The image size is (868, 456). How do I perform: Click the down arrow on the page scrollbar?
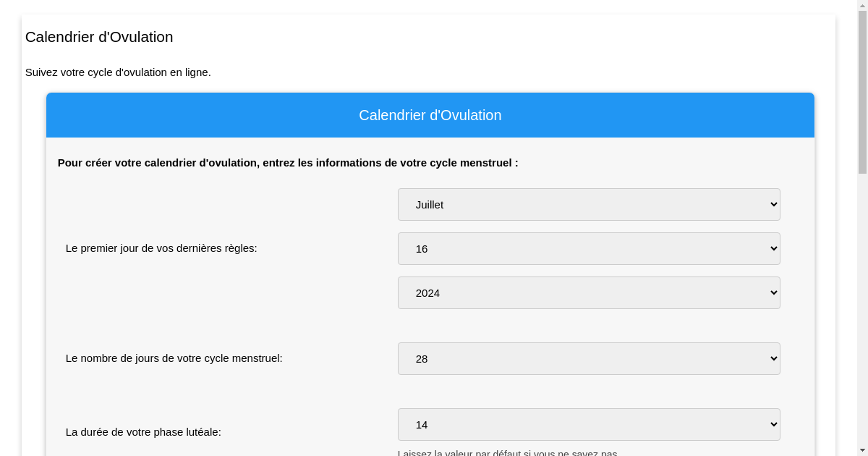[x=863, y=451]
